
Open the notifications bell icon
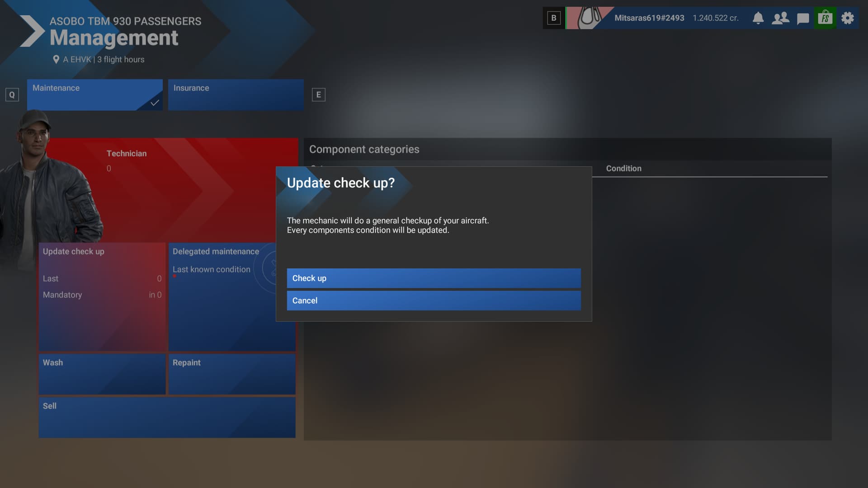758,18
